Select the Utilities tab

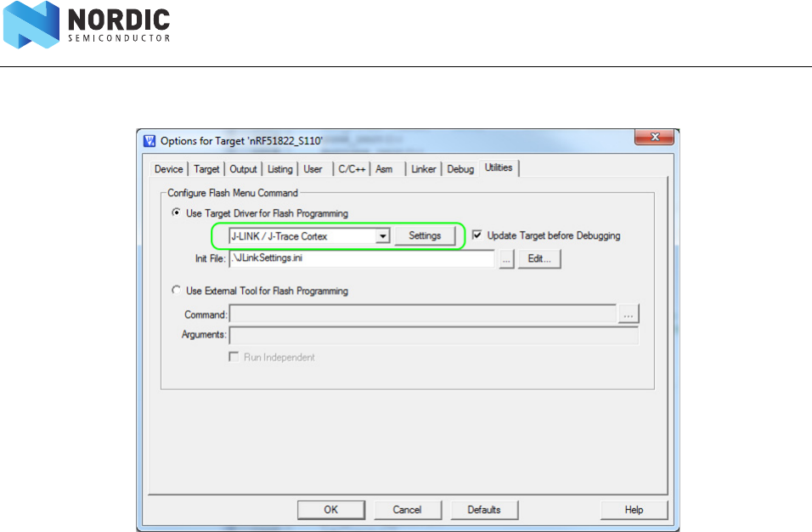[499, 167]
